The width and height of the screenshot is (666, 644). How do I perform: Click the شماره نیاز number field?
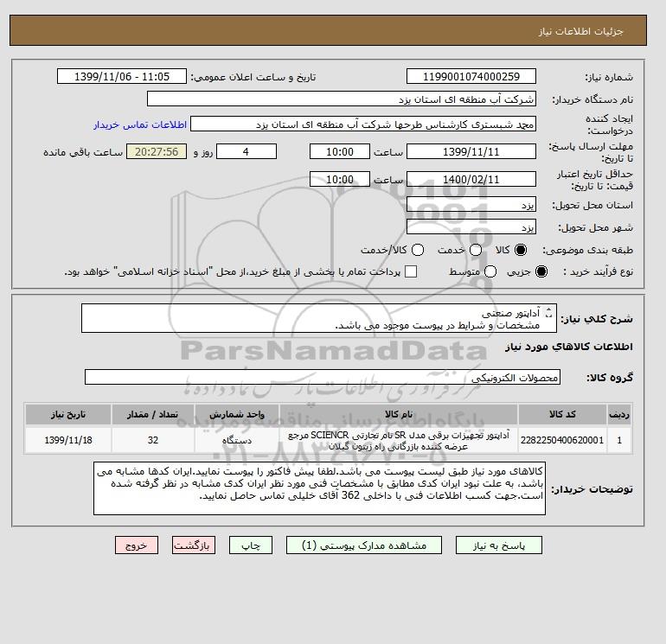point(471,76)
